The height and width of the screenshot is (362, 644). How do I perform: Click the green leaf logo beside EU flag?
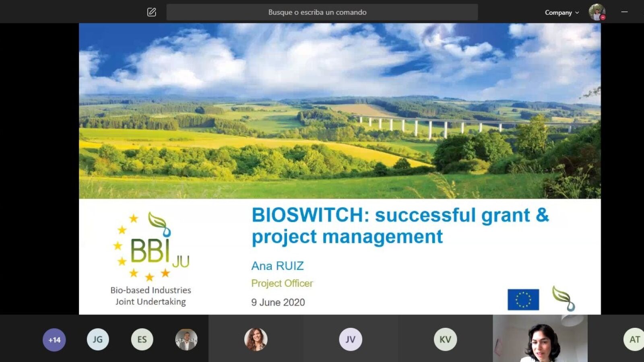pos(564,298)
